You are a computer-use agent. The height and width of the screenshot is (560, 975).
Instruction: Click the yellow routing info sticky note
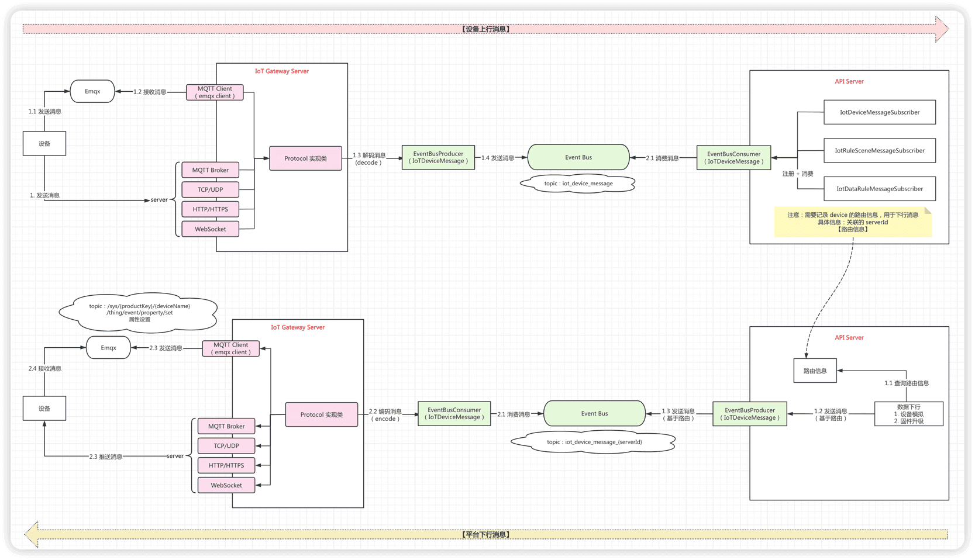852,222
